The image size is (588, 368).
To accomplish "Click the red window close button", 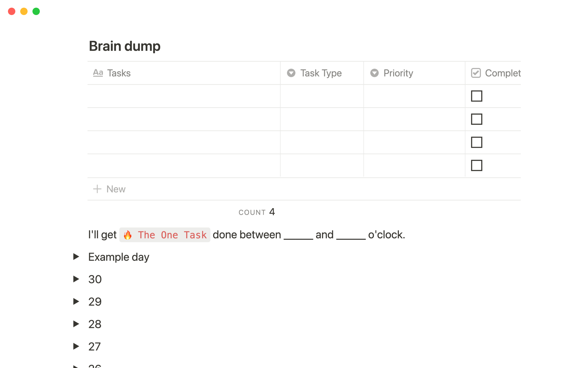I will (12, 11).
